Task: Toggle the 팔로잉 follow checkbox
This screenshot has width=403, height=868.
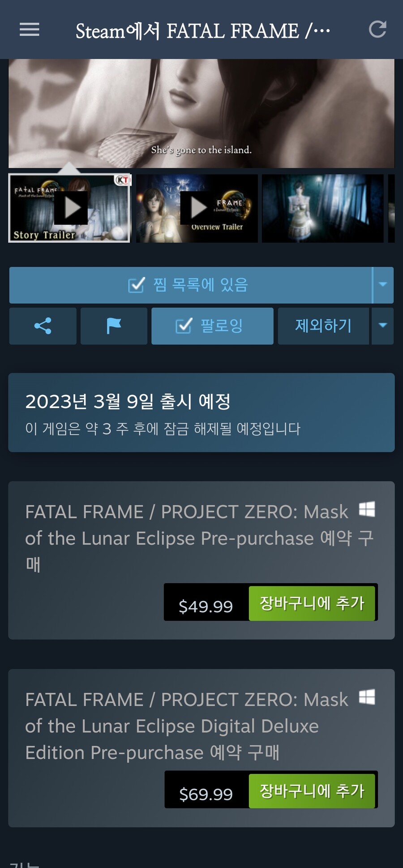Action: (x=184, y=326)
